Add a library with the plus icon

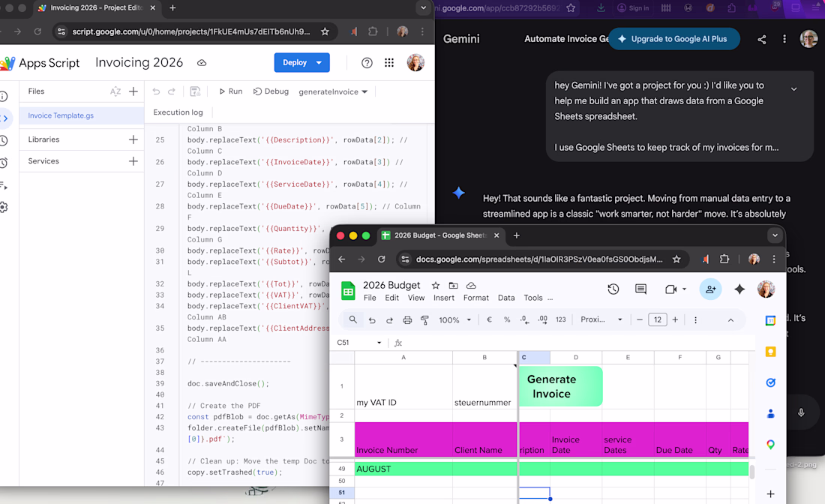(x=133, y=139)
